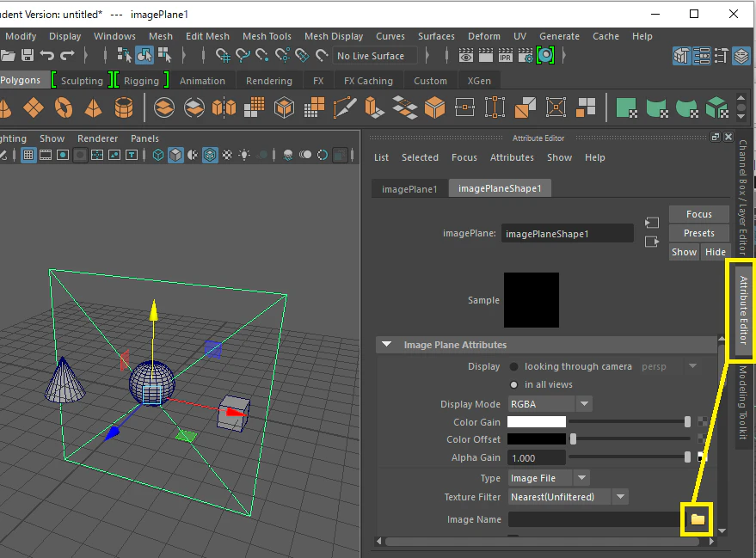Start IPR render icon
756x558 pixels.
pos(505,55)
